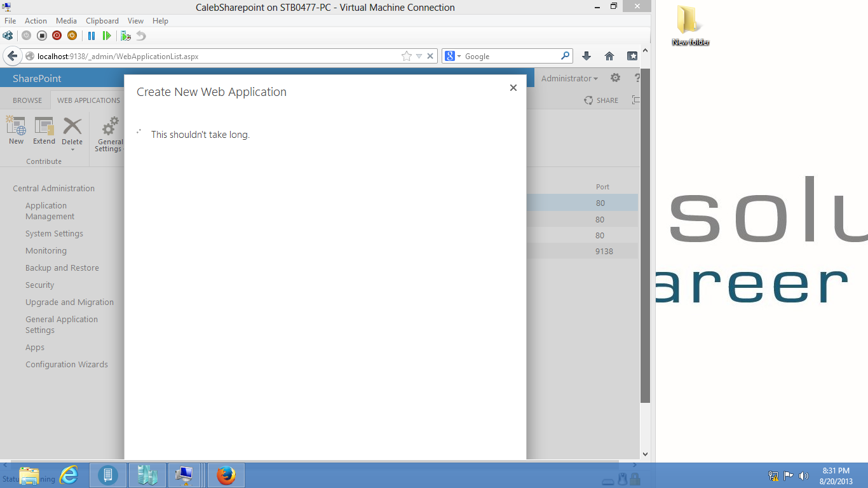Viewport: 868px width, 488px height.
Task: Shut down the VM using the red power icon
Action: click(x=57, y=36)
